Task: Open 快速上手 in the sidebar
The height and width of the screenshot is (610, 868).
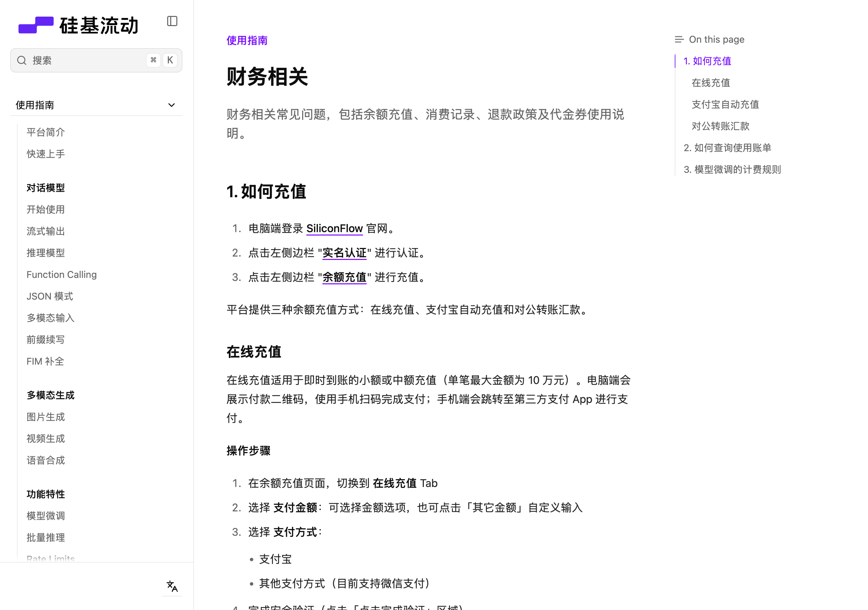Action: 46,154
